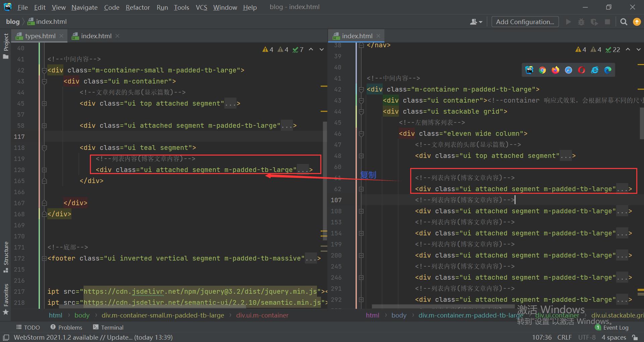
Task: Open page in Safari browser icon
Action: click(x=569, y=70)
